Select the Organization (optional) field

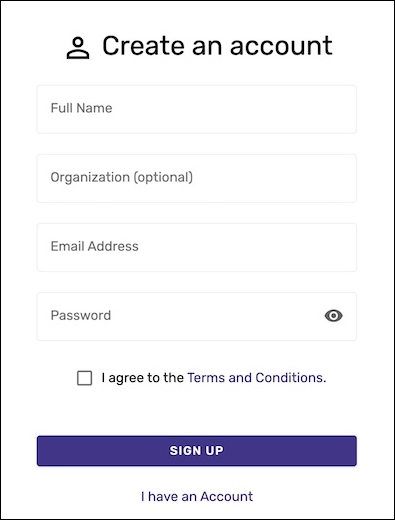197,178
